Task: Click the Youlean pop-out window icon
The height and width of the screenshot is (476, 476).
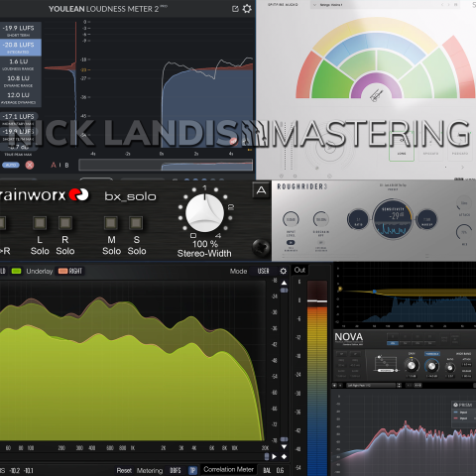Action: point(235,9)
